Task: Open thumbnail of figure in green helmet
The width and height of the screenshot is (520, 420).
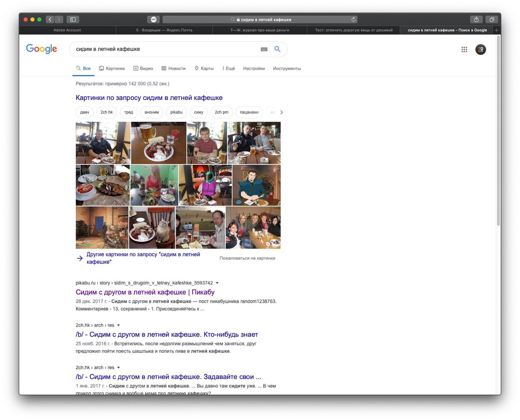Action: [206, 185]
